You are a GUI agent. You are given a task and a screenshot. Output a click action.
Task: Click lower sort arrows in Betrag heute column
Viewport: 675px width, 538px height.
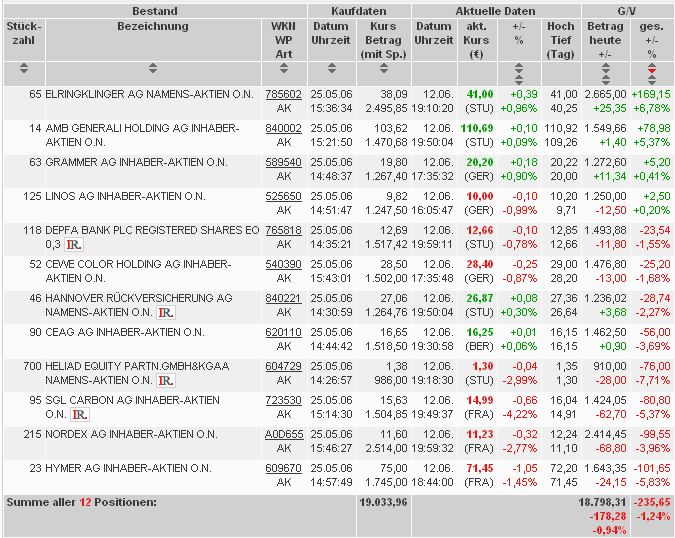click(x=606, y=80)
